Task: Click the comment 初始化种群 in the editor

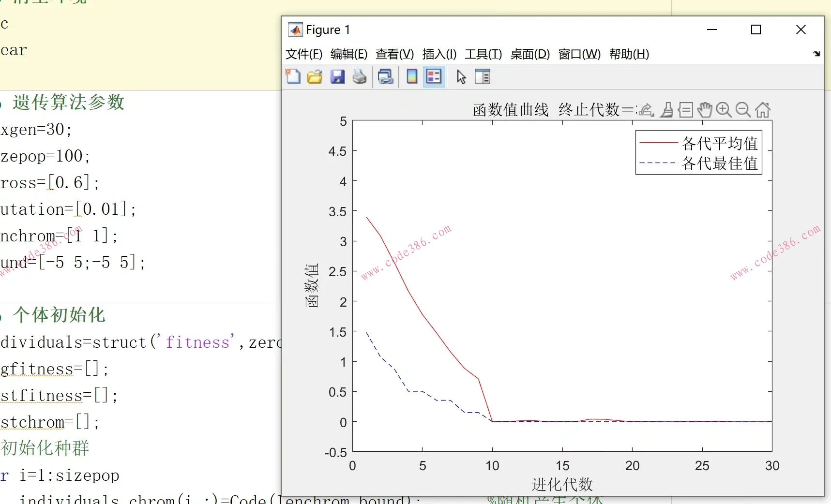Action: pos(45,448)
